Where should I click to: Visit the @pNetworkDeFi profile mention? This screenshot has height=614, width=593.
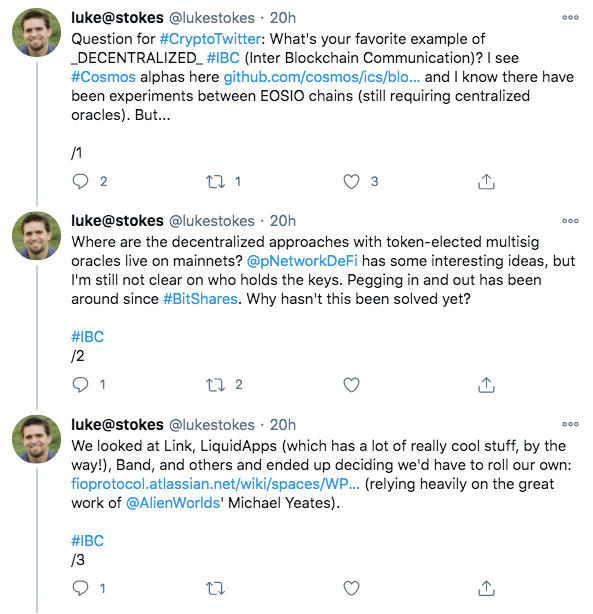click(302, 261)
